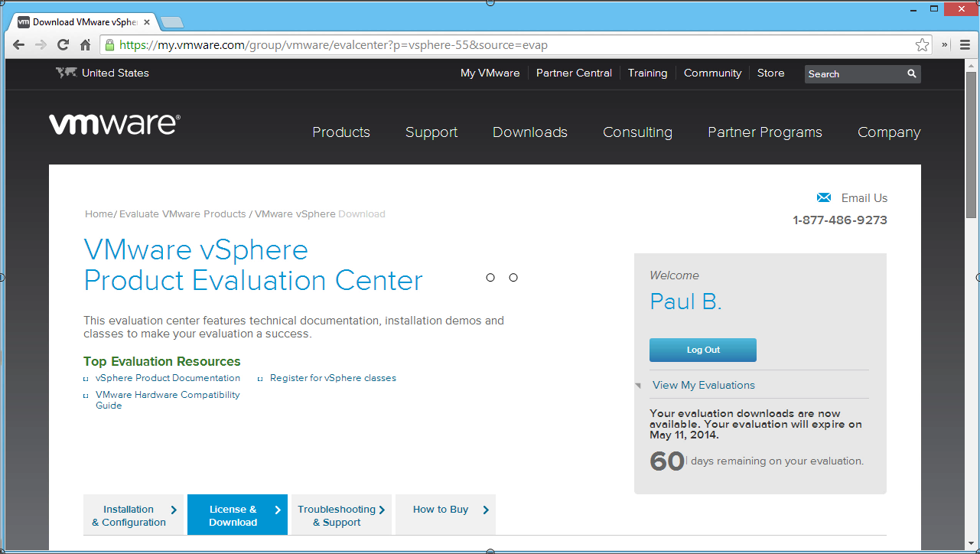Open the Company menu
Viewport: 980px width, 554px height.
point(889,132)
